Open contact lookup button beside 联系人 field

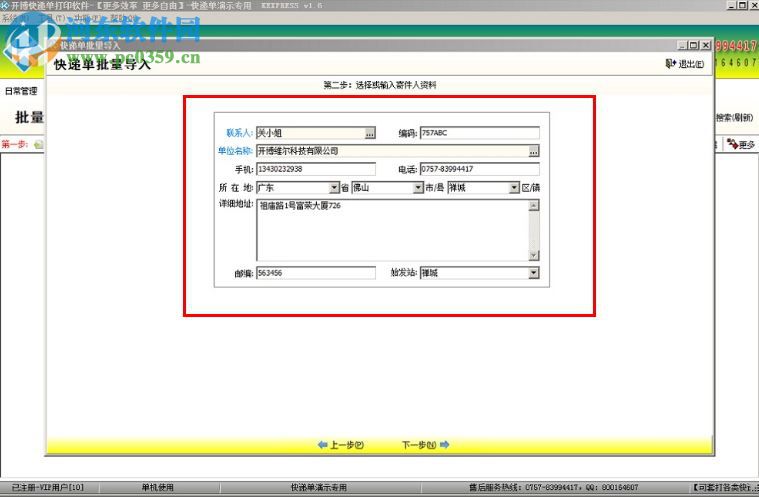pos(370,133)
